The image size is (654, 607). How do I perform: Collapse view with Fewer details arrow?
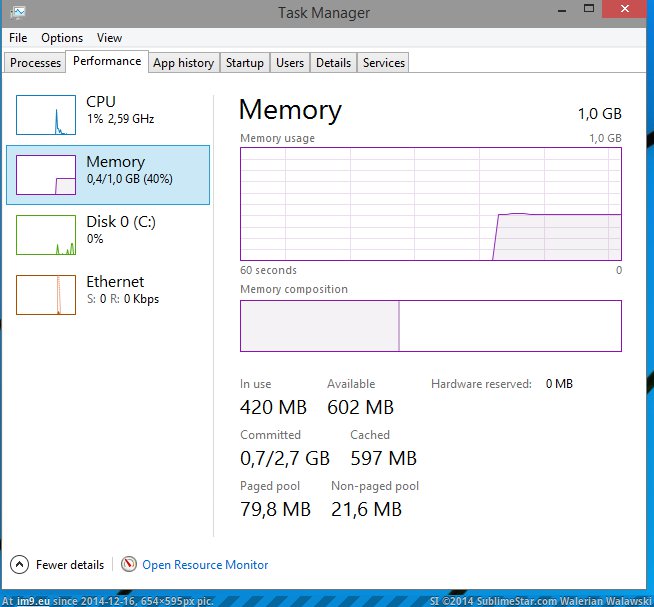20,564
